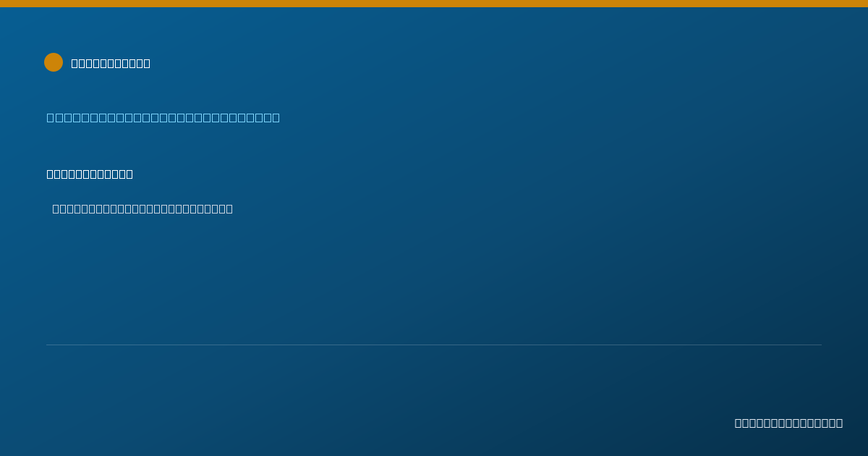Click the indented paragraph under the bold subheading
The image size is (868, 456).
(142, 208)
